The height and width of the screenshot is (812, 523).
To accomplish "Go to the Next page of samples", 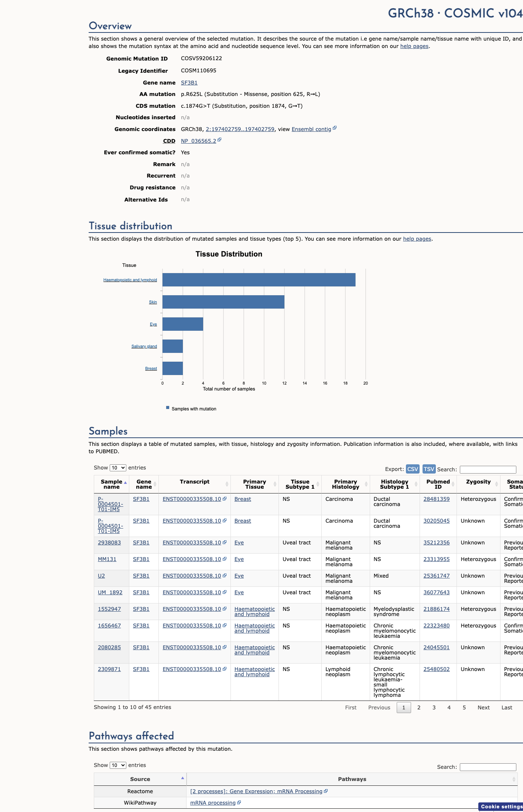I will (483, 708).
